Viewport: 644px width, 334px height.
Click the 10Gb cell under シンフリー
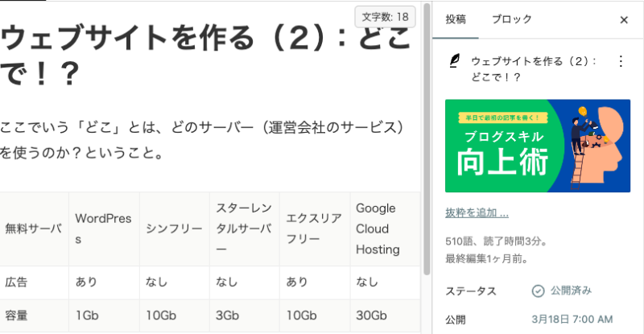[174, 315]
